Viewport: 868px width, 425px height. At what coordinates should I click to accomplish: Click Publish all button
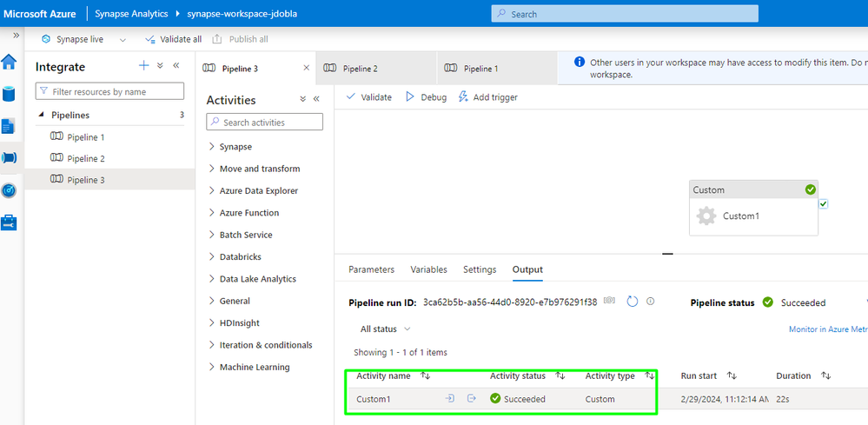coord(241,39)
